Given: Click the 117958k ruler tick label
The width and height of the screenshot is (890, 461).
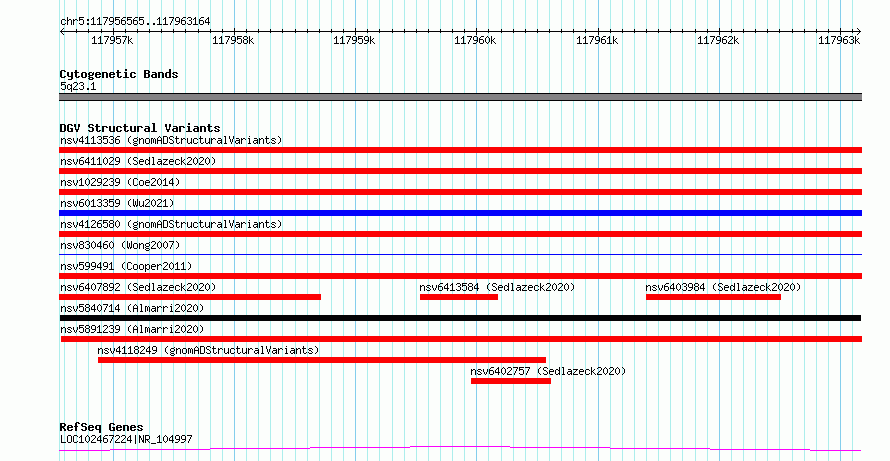Looking at the screenshot, I should coord(233,40).
